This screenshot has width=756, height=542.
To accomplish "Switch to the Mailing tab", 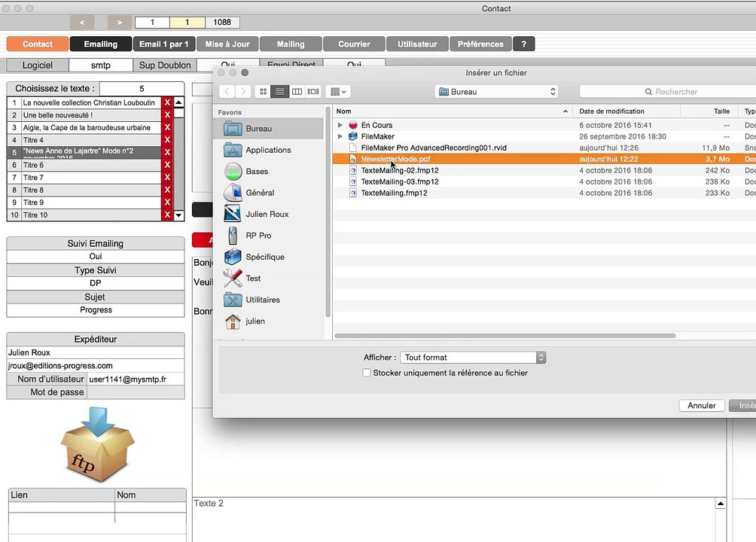I will [x=291, y=44].
